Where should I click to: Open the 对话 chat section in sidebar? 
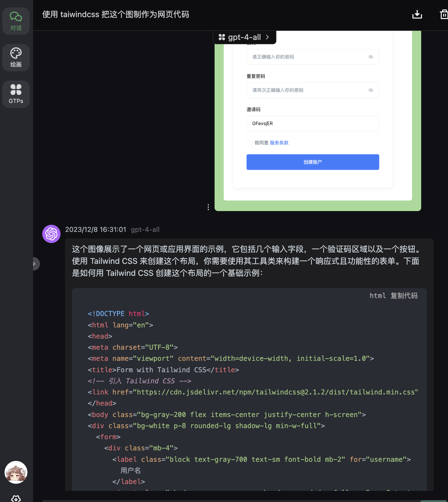click(x=16, y=21)
